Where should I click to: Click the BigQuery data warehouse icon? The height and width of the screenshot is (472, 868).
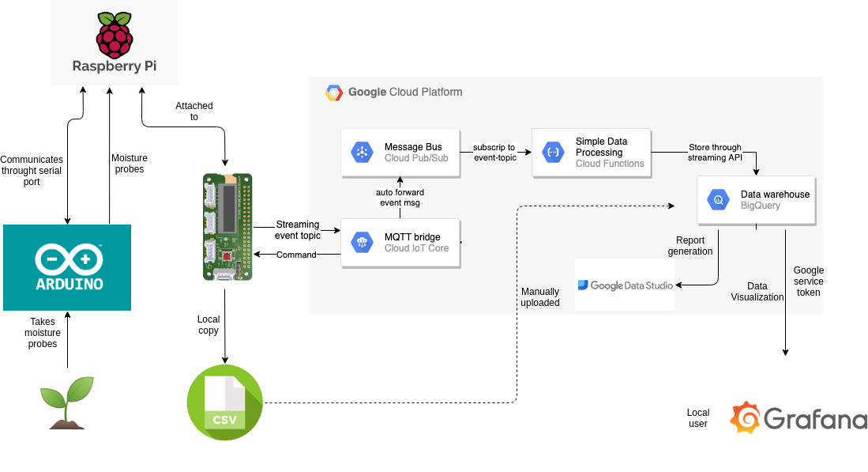click(x=717, y=200)
